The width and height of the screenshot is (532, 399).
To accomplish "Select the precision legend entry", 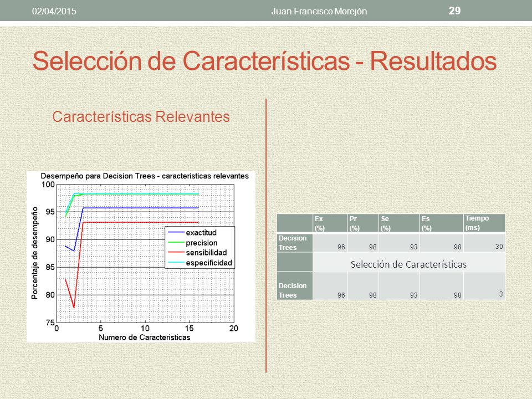I will coord(193,243).
